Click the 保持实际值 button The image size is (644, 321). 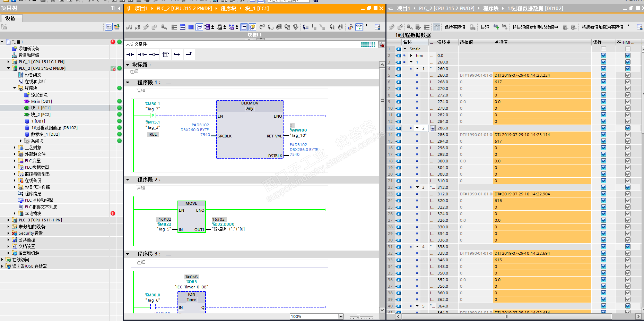[455, 27]
